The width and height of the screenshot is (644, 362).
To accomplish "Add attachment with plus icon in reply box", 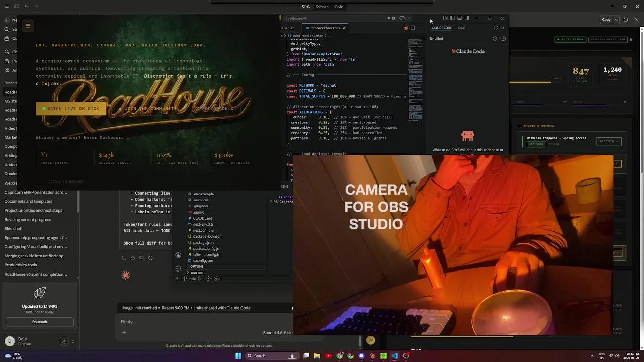I will click(x=124, y=333).
